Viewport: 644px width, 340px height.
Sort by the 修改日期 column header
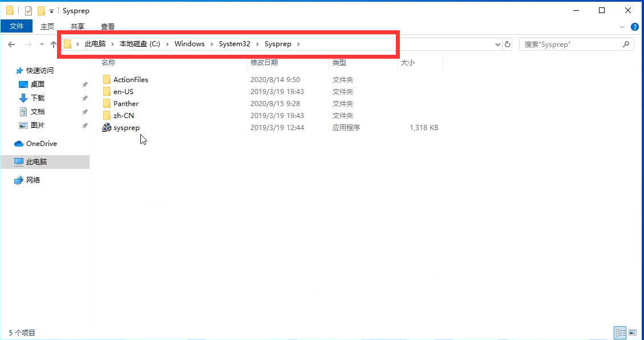tap(264, 62)
